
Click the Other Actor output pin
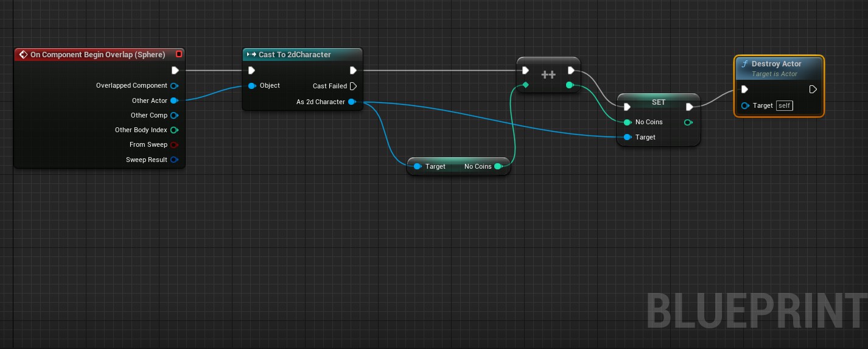pos(173,100)
